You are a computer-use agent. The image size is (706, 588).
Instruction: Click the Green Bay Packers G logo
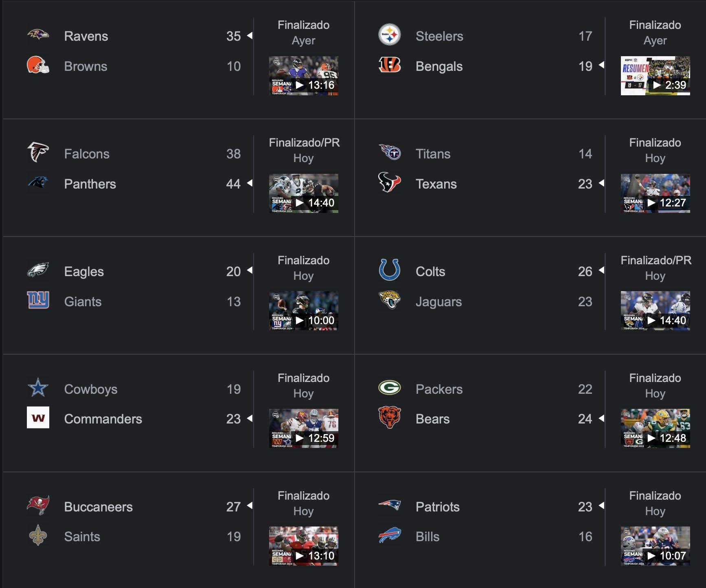click(390, 388)
